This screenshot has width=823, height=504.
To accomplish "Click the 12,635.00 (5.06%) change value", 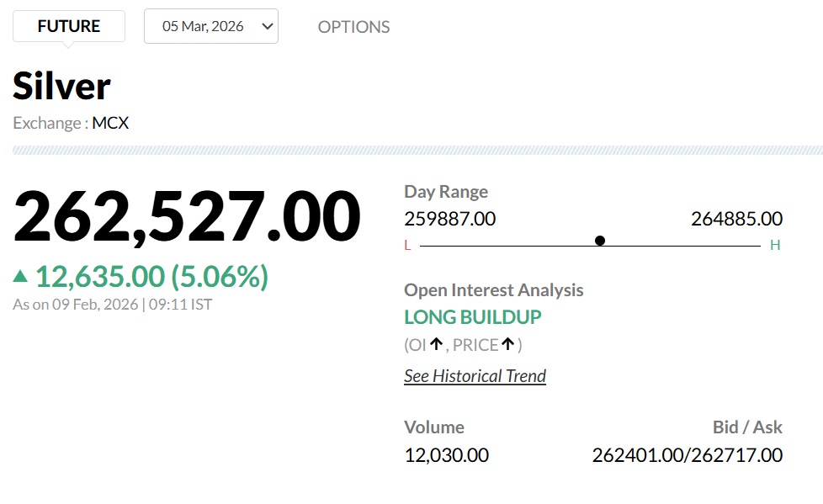I will click(x=151, y=276).
